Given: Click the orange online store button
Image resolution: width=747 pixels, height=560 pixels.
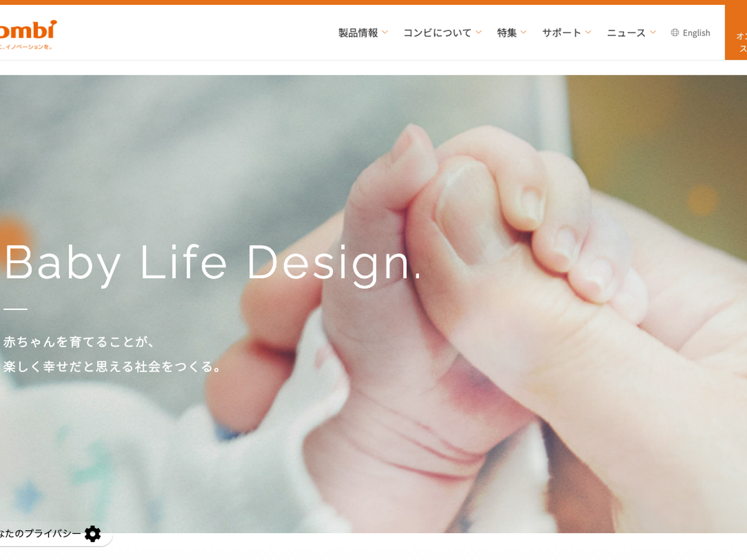Looking at the screenshot, I should 736,32.
